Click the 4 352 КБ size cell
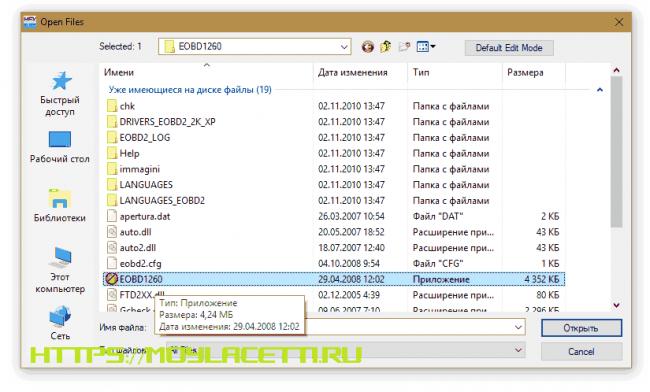 coord(541,279)
